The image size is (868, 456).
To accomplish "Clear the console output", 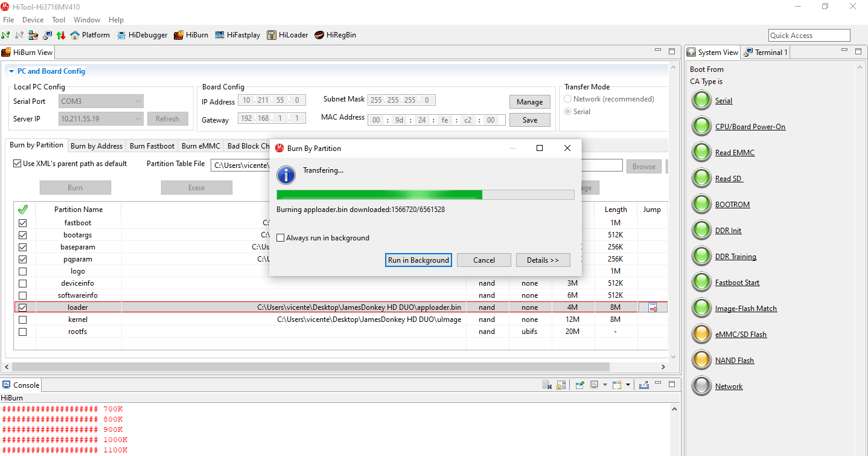I will pyautogui.click(x=547, y=385).
